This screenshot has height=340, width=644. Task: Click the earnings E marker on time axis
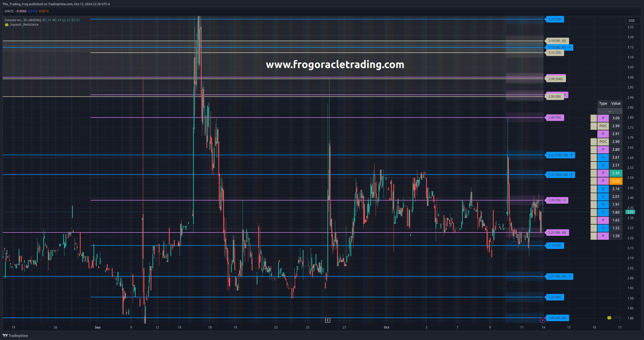coord(328,320)
